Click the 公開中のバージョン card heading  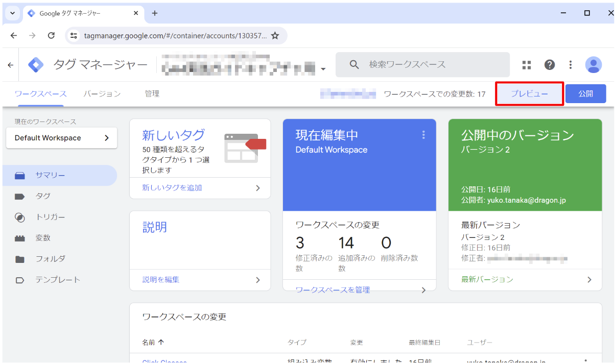(x=518, y=135)
